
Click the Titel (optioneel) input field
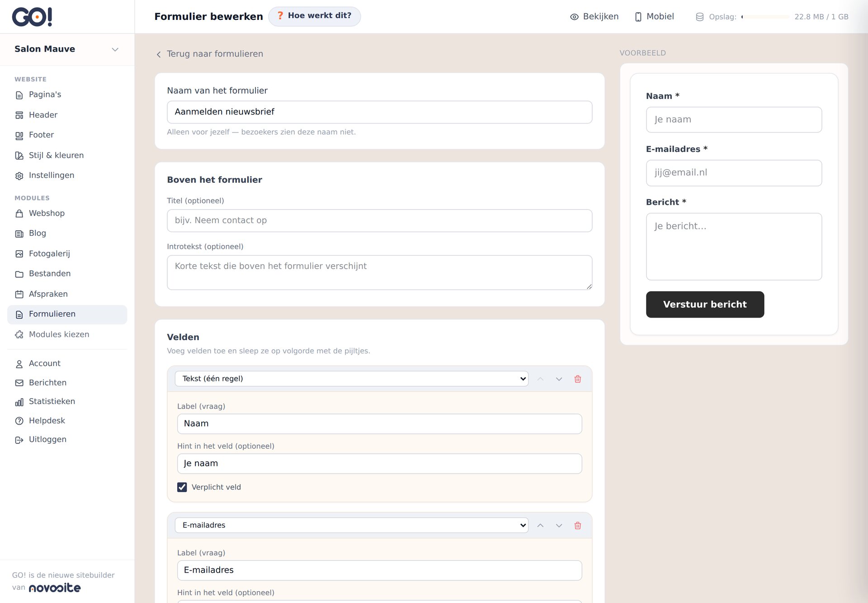pyautogui.click(x=379, y=221)
